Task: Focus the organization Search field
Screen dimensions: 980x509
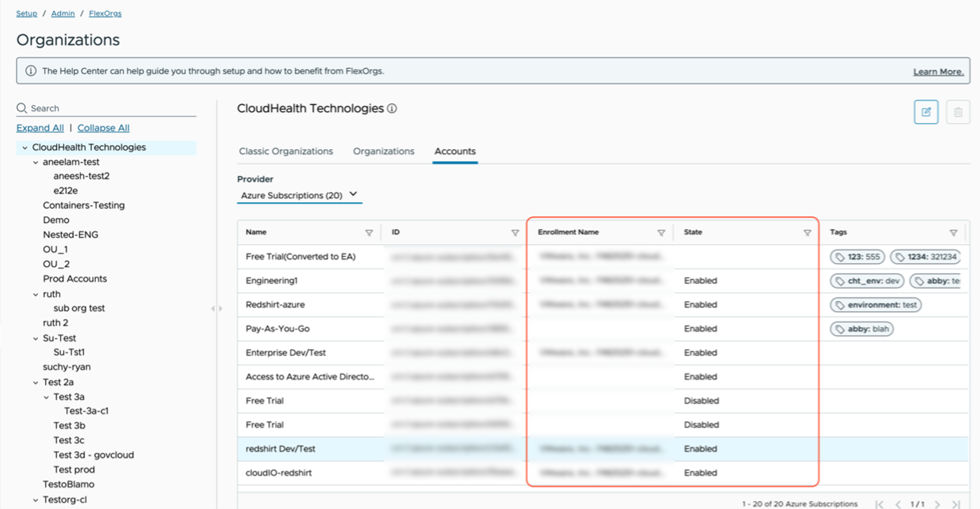Action: (x=106, y=108)
